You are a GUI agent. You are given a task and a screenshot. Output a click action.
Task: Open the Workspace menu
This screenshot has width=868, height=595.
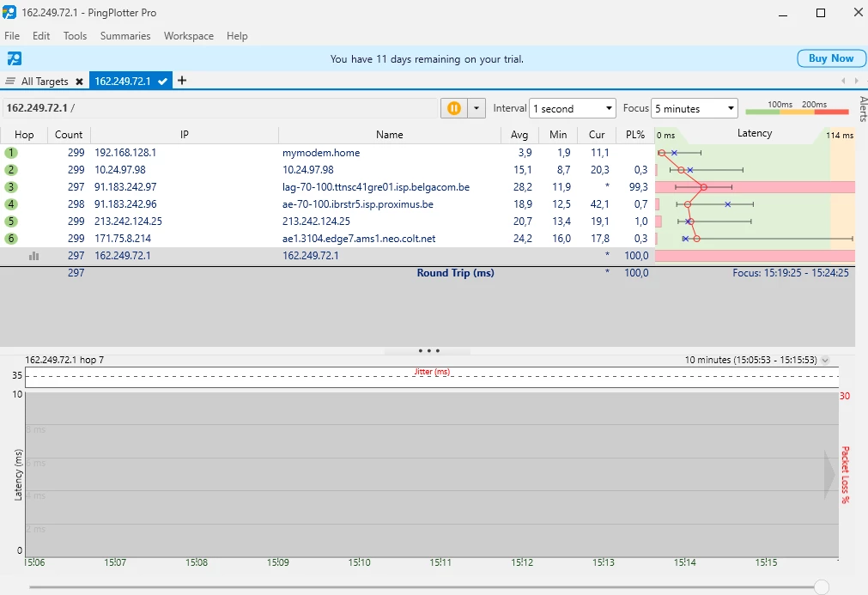point(189,36)
